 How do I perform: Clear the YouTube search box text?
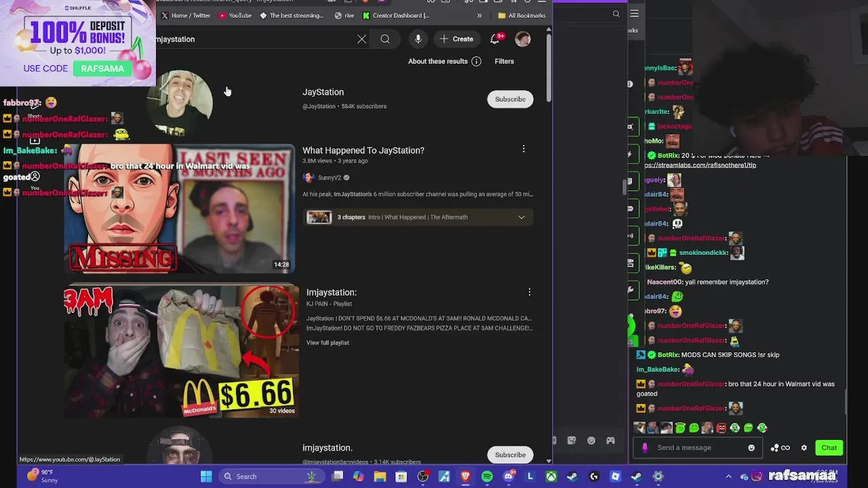point(361,39)
